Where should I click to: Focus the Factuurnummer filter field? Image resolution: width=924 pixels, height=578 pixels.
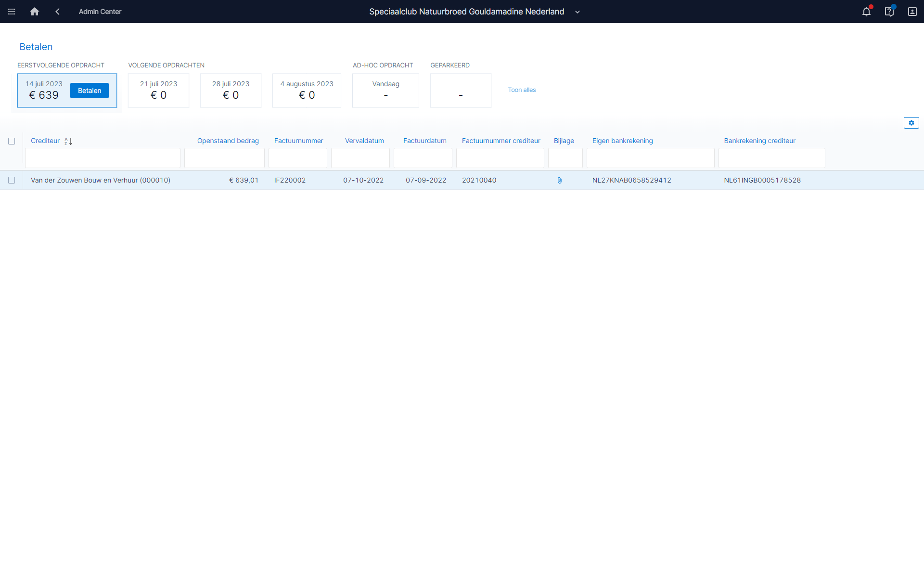(298, 158)
